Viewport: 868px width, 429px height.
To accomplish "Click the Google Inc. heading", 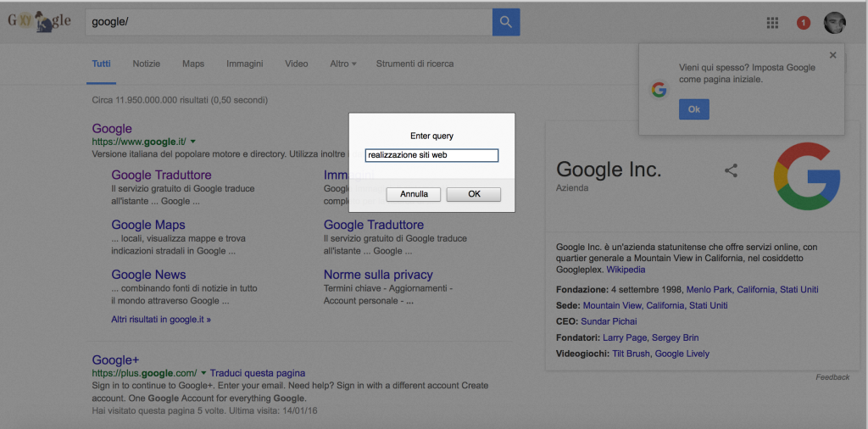I will coord(609,170).
